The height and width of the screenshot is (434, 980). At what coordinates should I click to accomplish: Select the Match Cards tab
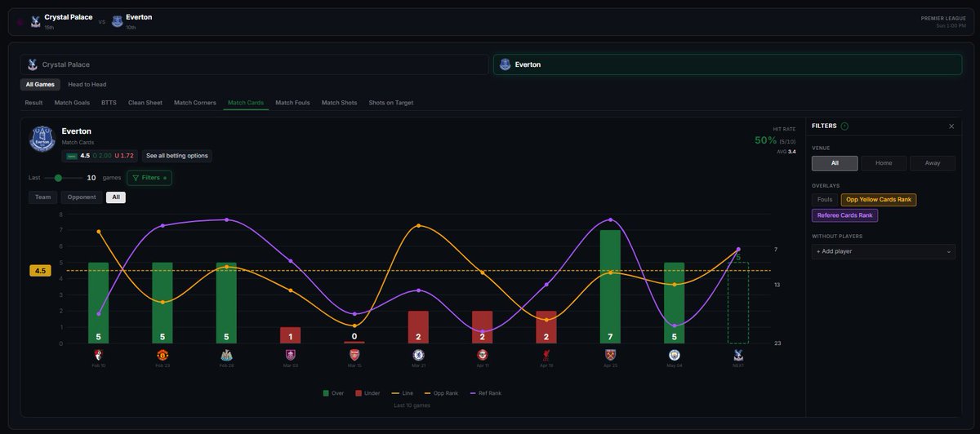[x=246, y=103]
